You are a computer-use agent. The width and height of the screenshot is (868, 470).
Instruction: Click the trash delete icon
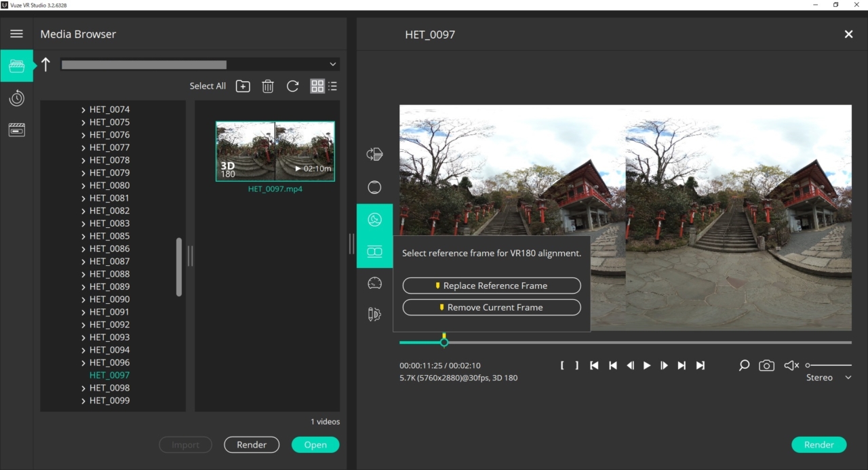pyautogui.click(x=268, y=86)
